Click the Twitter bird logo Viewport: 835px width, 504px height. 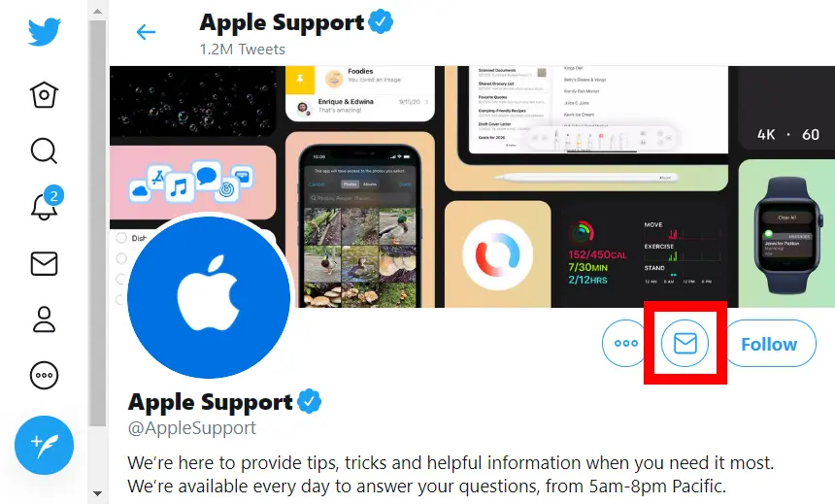pos(45,32)
